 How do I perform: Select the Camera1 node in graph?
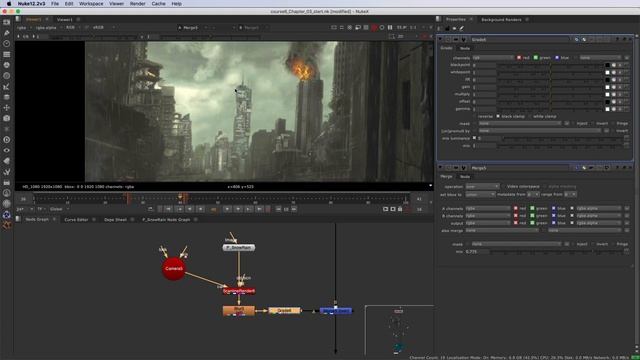[x=173, y=269]
